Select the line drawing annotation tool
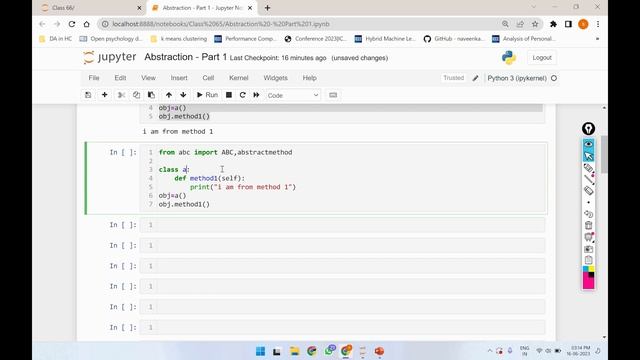 coord(588,179)
